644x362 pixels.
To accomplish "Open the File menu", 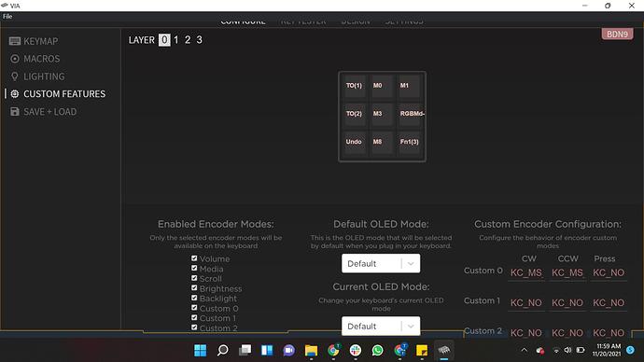I will coord(7,17).
